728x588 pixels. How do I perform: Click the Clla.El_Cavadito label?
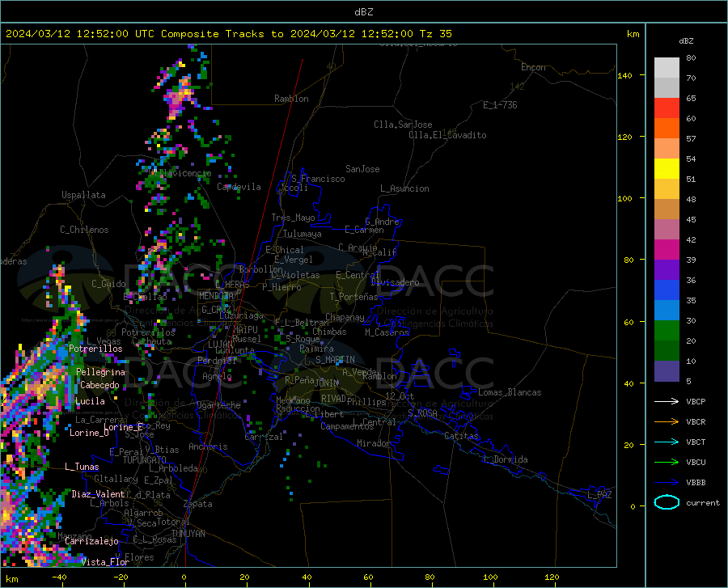(x=447, y=135)
